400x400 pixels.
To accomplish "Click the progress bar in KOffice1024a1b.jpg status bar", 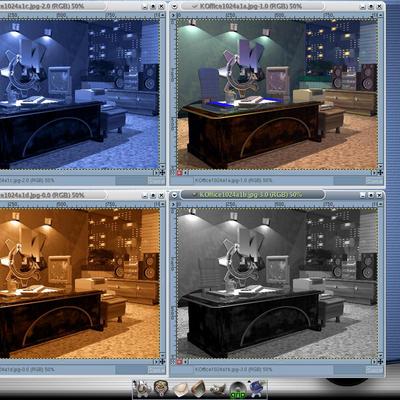I will click(x=349, y=370).
